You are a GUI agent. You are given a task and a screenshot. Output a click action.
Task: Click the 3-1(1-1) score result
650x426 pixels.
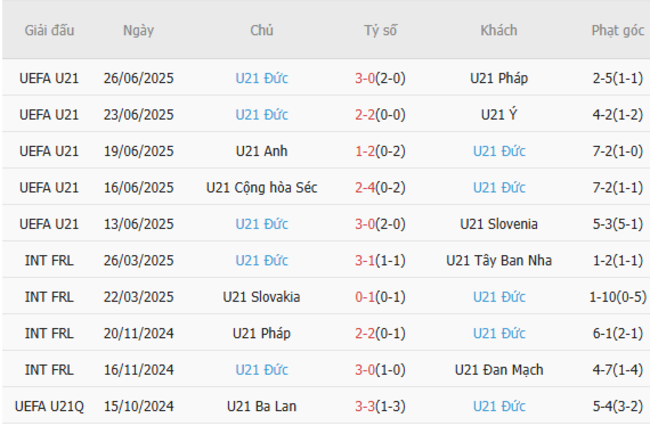pyautogui.click(x=380, y=261)
